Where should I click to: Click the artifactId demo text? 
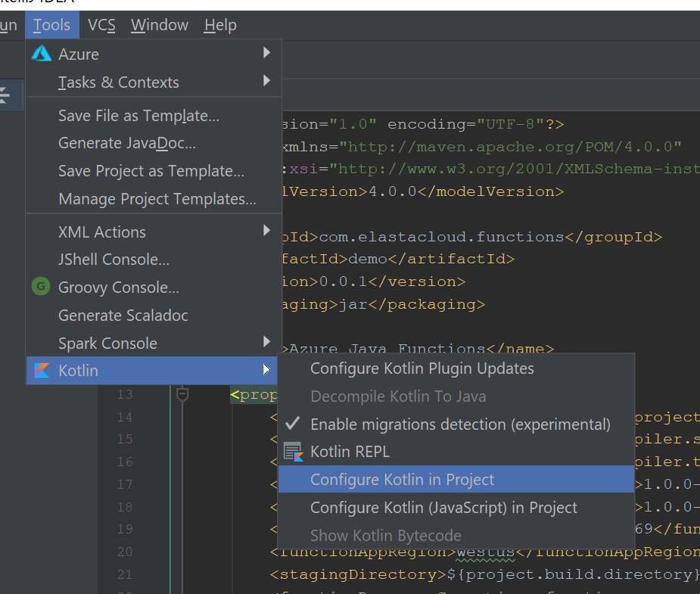click(x=368, y=259)
